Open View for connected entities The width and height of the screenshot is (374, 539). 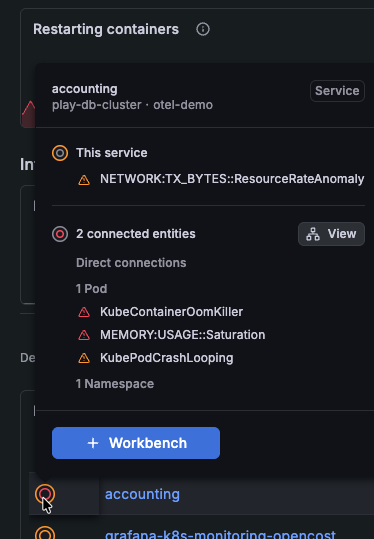[x=331, y=234]
